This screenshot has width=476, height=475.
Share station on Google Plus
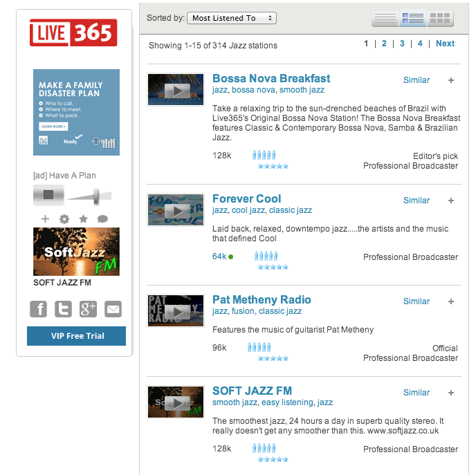click(x=88, y=309)
